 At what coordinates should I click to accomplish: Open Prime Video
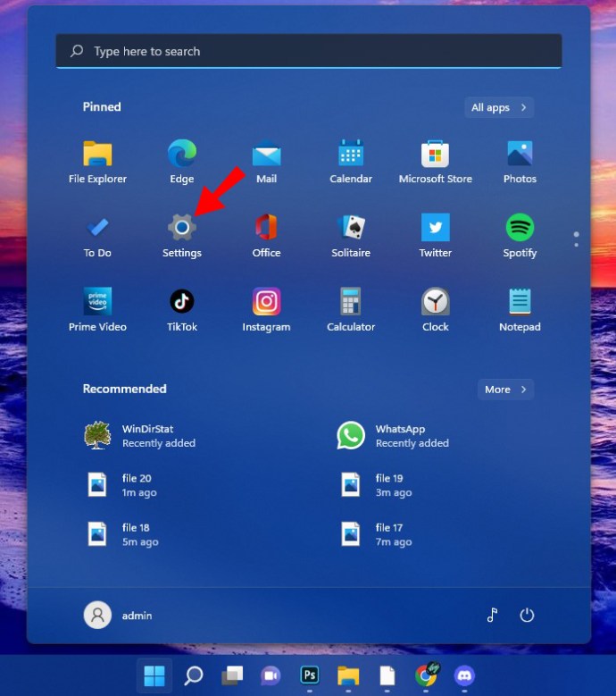97,310
